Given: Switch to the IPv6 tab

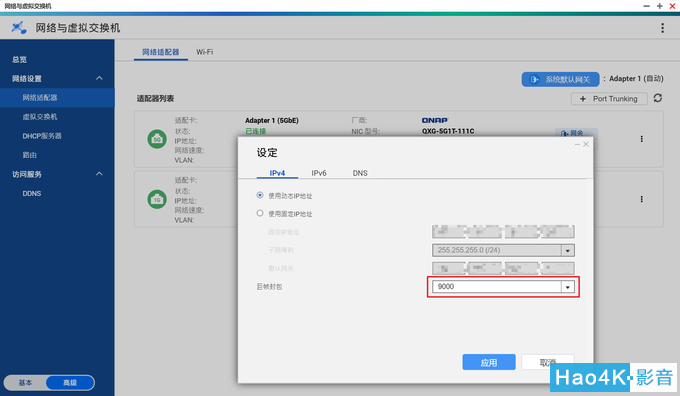Looking at the screenshot, I should pos(319,173).
